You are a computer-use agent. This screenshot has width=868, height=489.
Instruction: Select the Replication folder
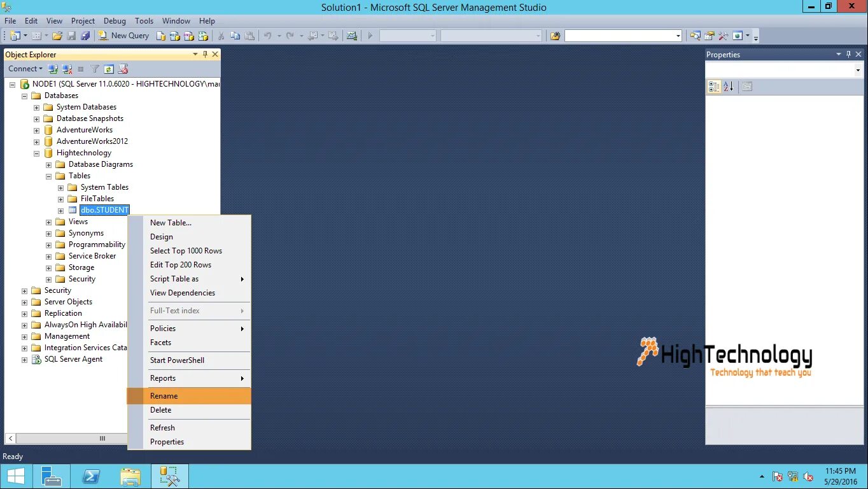(63, 313)
